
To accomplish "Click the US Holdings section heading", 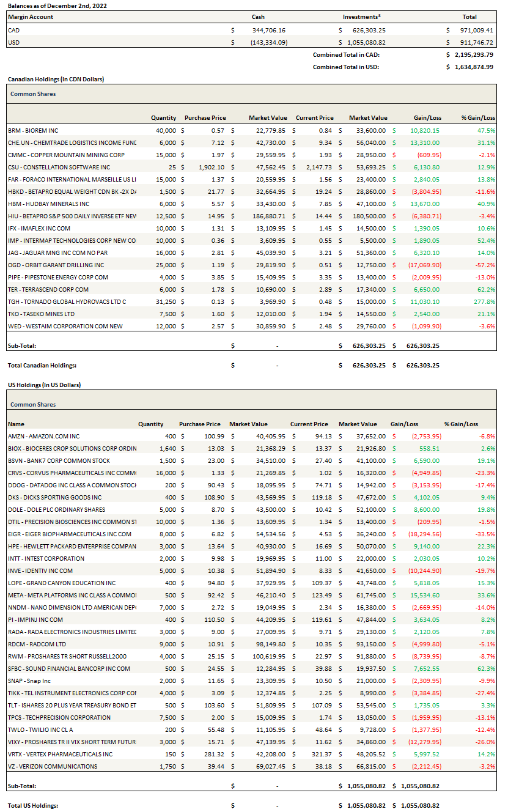I will (x=44, y=385).
